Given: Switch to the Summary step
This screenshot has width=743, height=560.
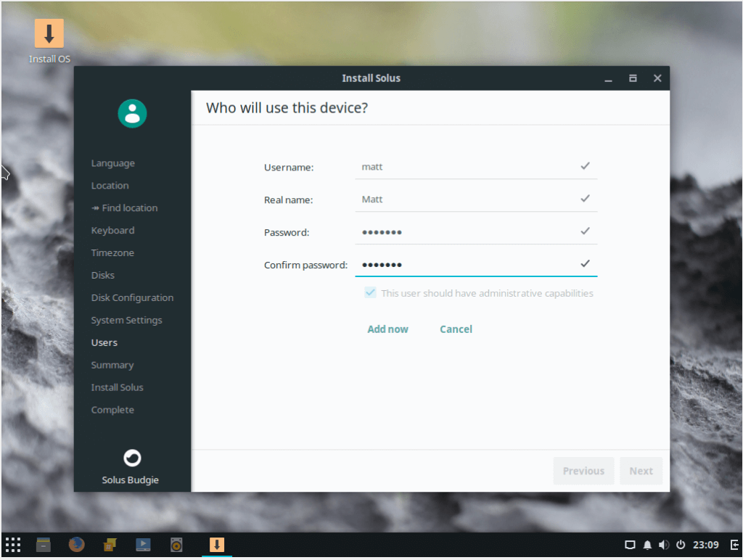Looking at the screenshot, I should tap(112, 365).
